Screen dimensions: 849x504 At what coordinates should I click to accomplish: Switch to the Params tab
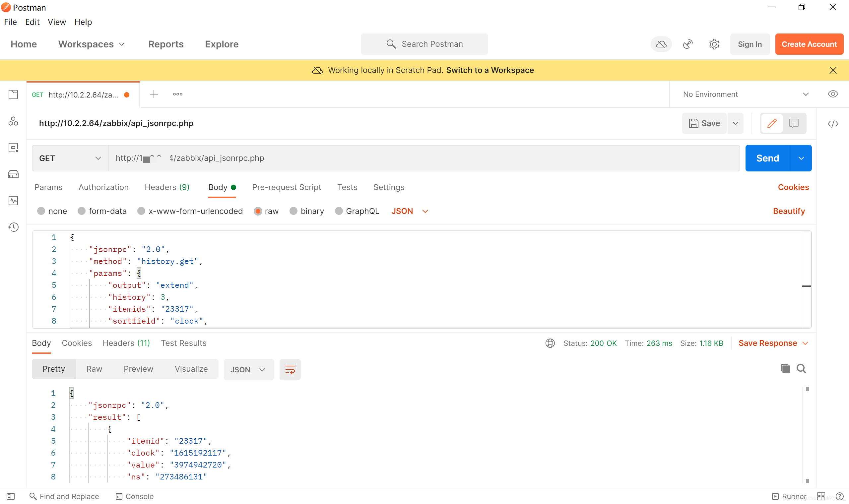[48, 187]
